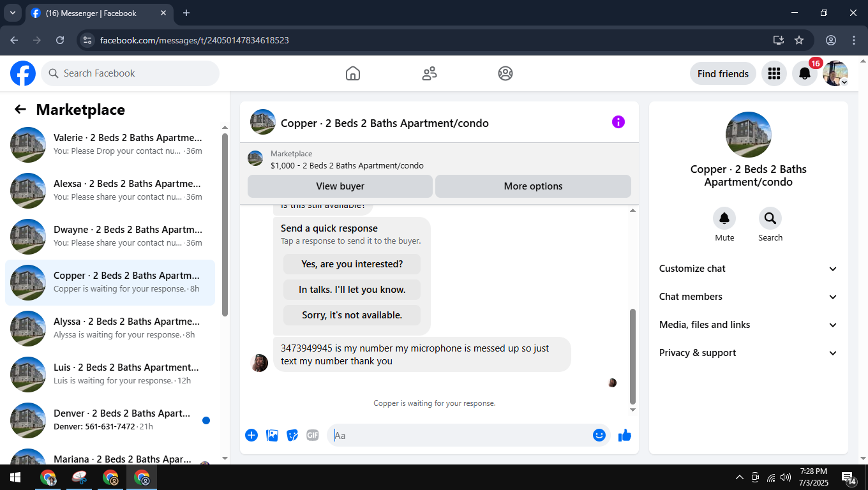
Task: Click conversation list scrollbar
Action: point(225,225)
